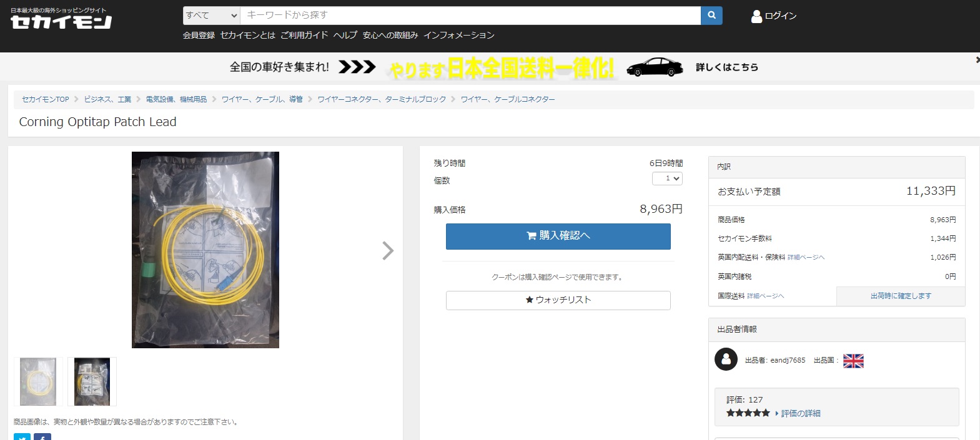Click the seller name eandj7685
980x440 pixels.
[788, 361]
